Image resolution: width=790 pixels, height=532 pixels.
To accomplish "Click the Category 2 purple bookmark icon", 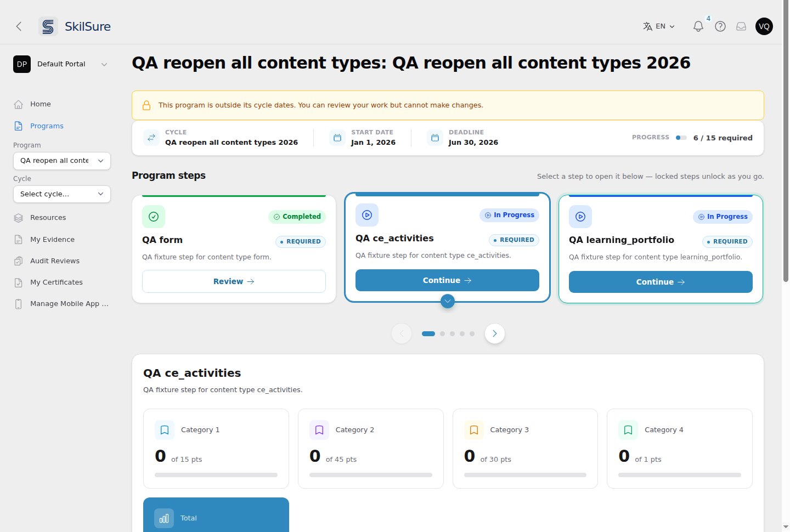I will point(319,430).
